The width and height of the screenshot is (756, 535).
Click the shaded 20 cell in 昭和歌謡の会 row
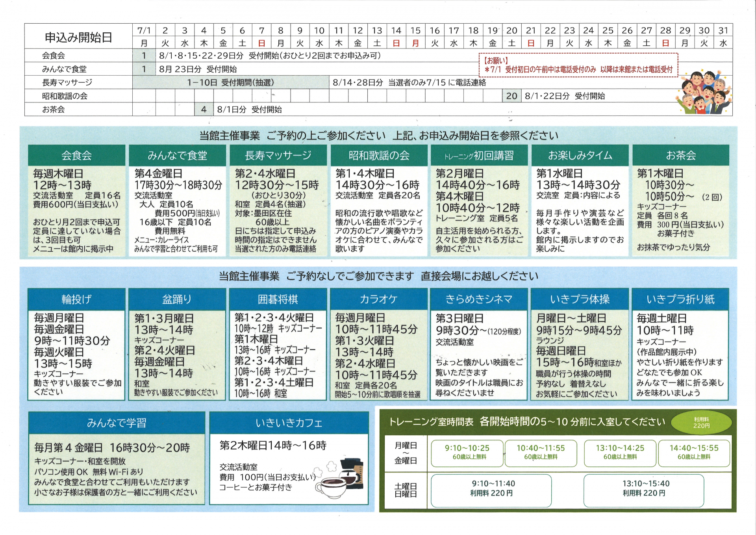coord(511,96)
